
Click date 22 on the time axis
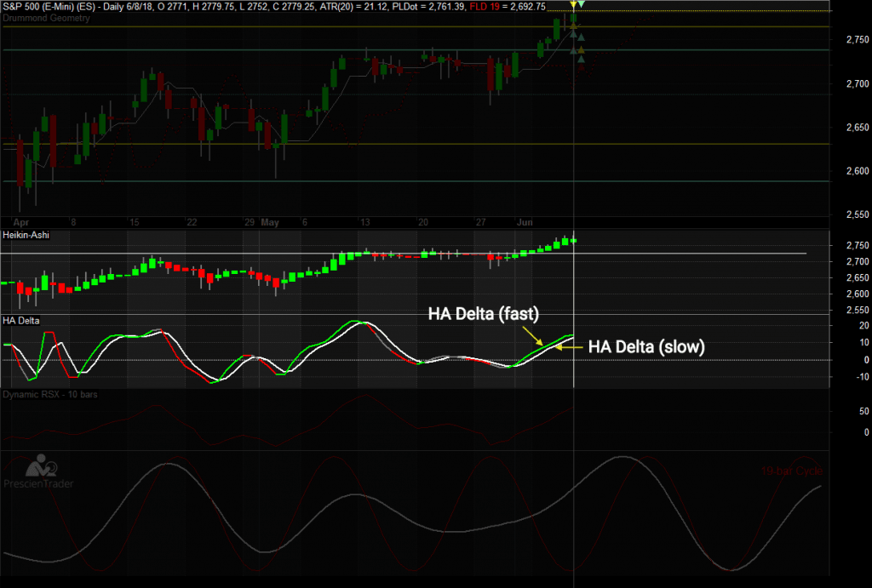(x=192, y=222)
